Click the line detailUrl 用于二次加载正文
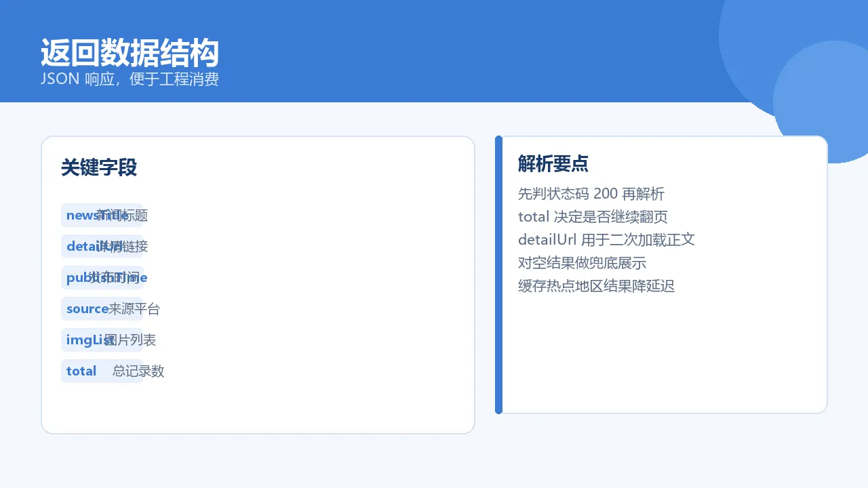 tap(606, 240)
